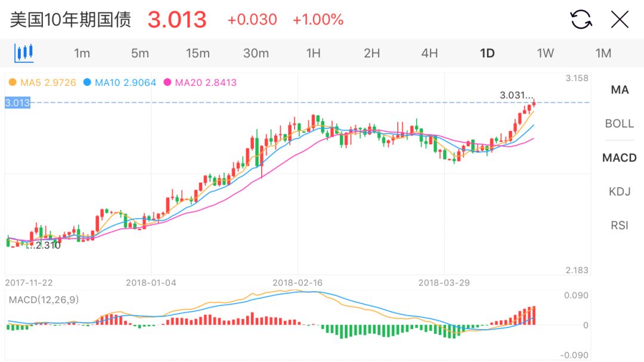The image size is (644, 362).
Task: Select the 1D daily timeframe
Action: pos(487,53)
